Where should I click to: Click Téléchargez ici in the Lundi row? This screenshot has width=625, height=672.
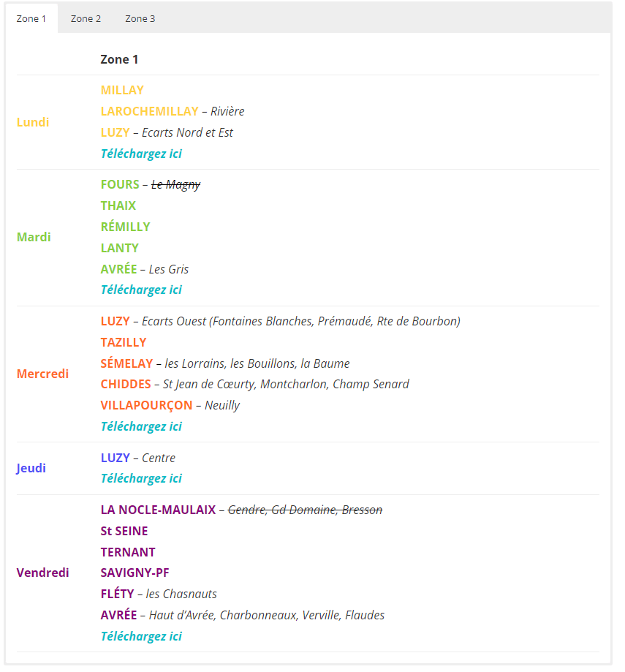click(x=141, y=154)
